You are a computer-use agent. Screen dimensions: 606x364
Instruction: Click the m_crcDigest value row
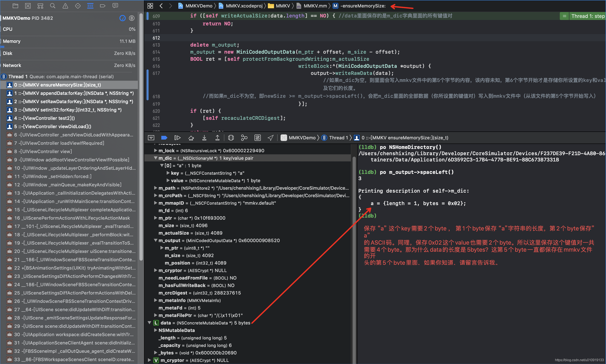[248, 293]
